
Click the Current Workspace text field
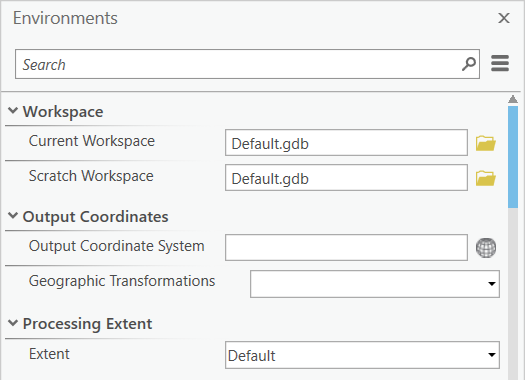tap(346, 143)
